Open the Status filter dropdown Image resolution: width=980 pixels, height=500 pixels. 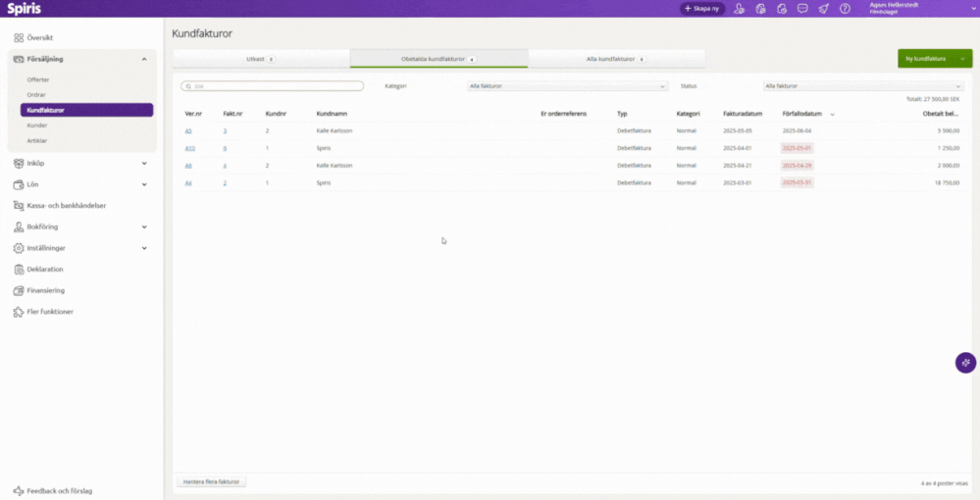tap(862, 86)
